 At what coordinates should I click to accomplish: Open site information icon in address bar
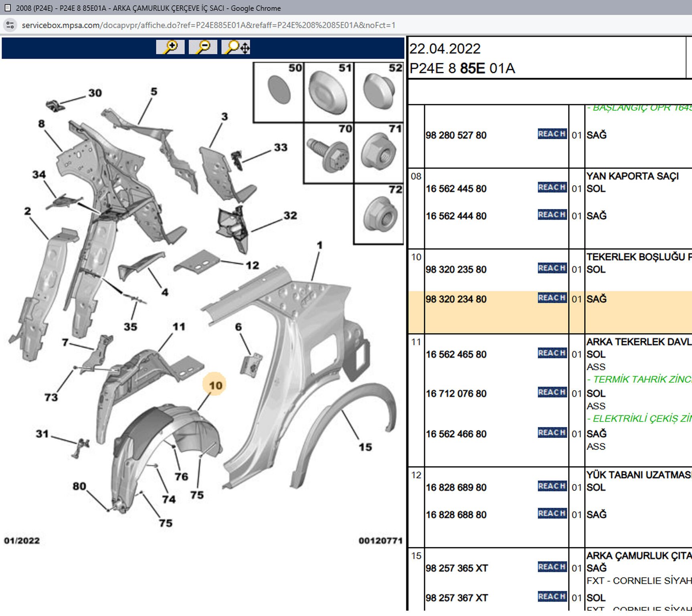coord(10,25)
